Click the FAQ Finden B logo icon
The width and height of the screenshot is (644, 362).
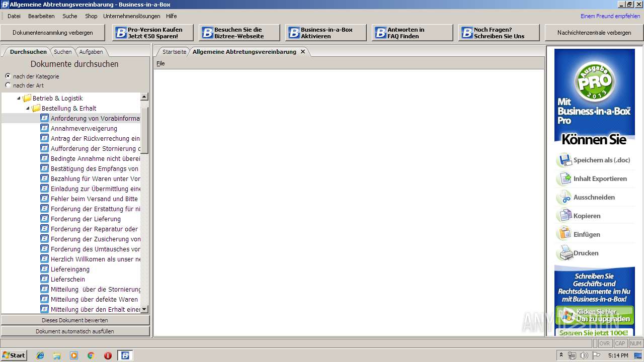click(381, 33)
